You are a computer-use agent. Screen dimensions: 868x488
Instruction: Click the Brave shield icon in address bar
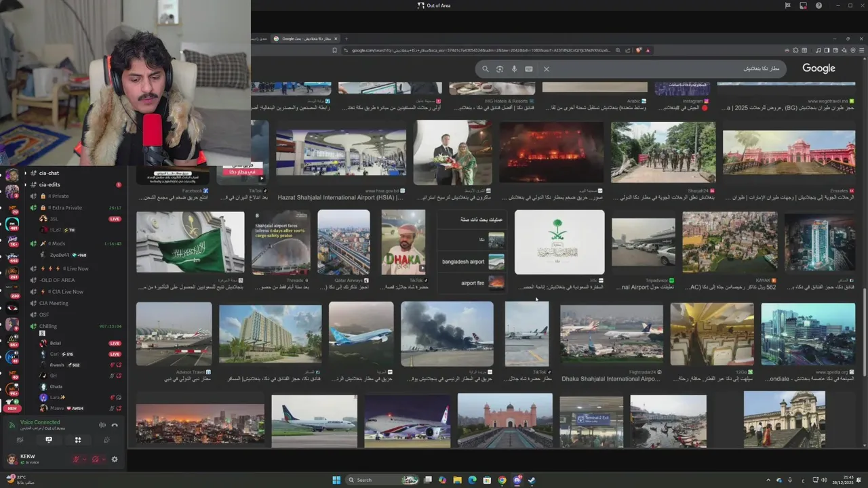click(639, 50)
